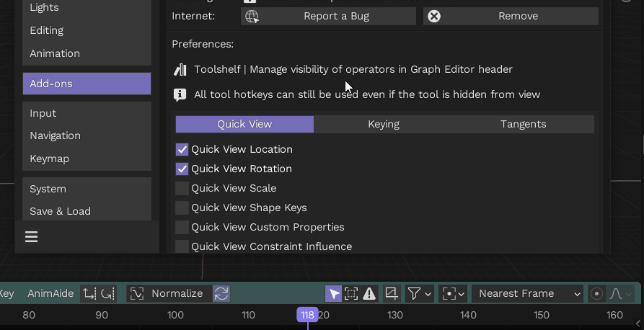Toggle the show-errors warning triangle icon
Viewport: 644px width, 330px height.
point(369,293)
